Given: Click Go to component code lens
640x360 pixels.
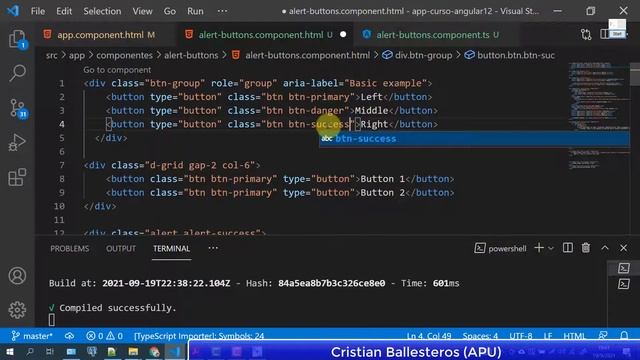Looking at the screenshot, I should 117,70.
